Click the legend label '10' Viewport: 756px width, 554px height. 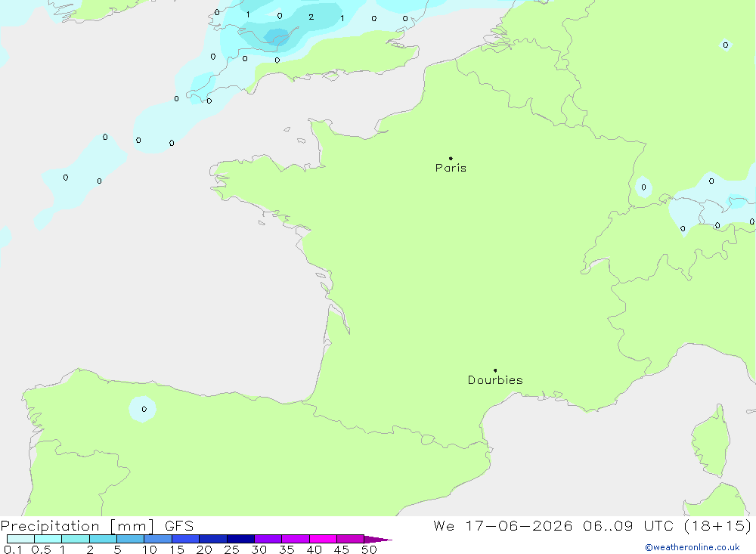(x=150, y=549)
